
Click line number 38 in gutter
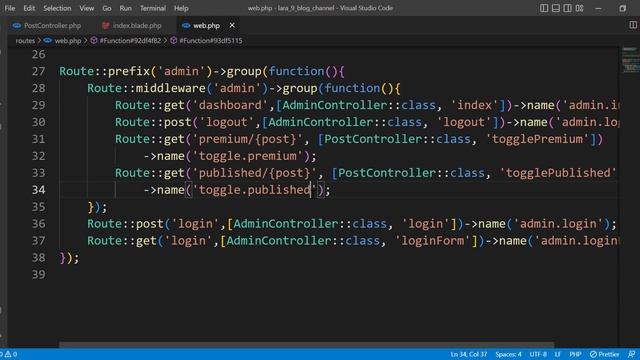(x=38, y=258)
